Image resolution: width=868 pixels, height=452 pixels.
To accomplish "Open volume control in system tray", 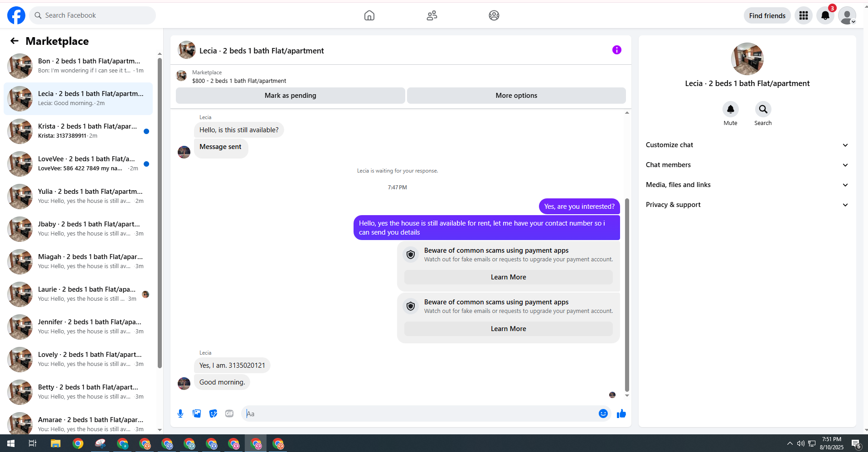I will [x=801, y=444].
